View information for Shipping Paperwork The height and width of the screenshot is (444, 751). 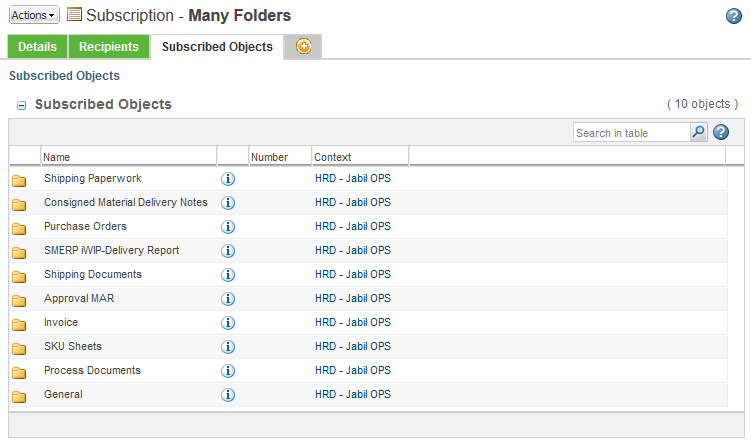pos(228,179)
